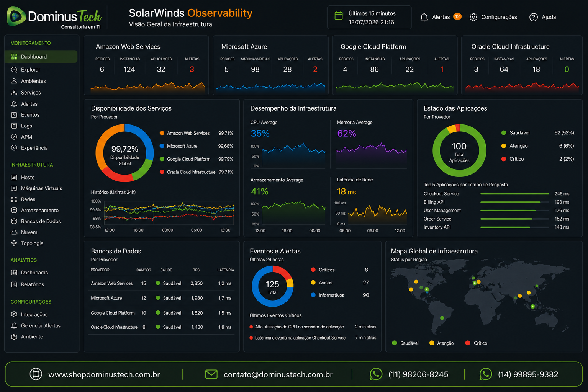Viewport: 588px width, 392px height.
Task: Click the envelope email icon in footer
Action: [x=211, y=374]
